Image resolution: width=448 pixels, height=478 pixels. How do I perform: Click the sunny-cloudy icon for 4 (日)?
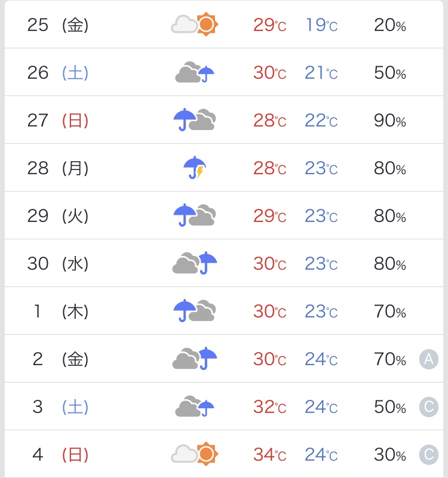tap(195, 454)
